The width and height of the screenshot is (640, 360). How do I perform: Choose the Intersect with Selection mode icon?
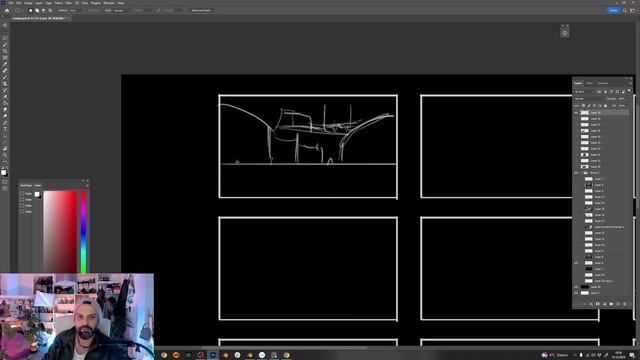[x=50, y=10]
